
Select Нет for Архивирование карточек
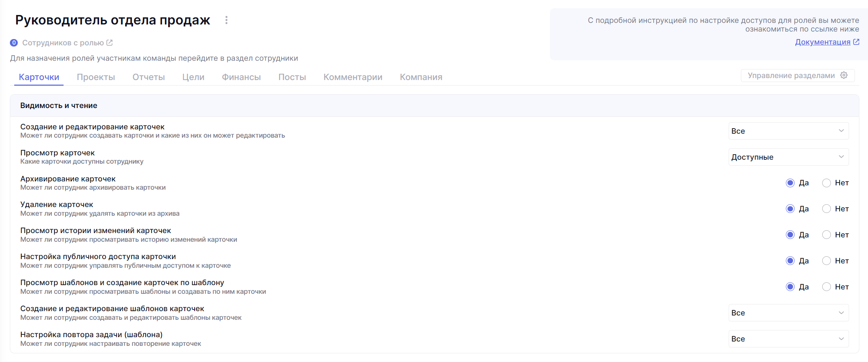827,183
